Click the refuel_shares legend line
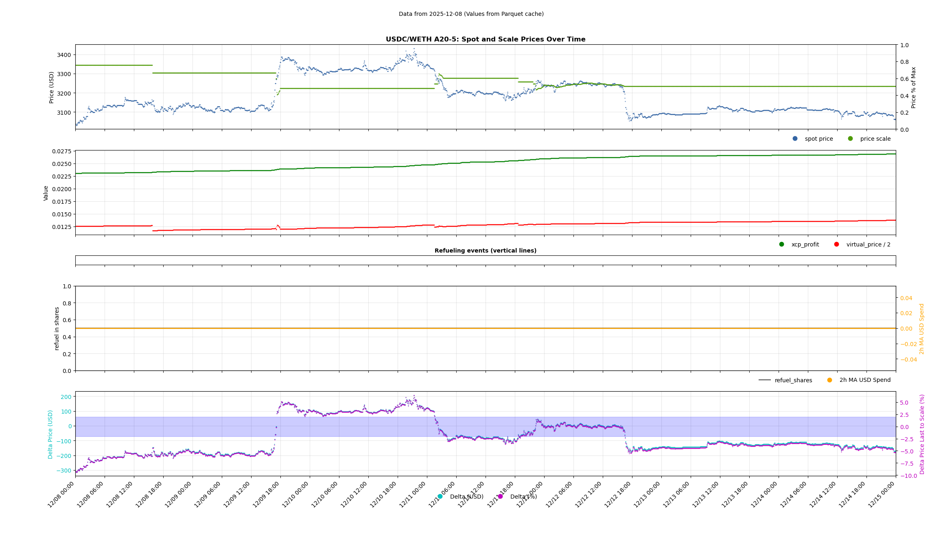 [x=764, y=380]
